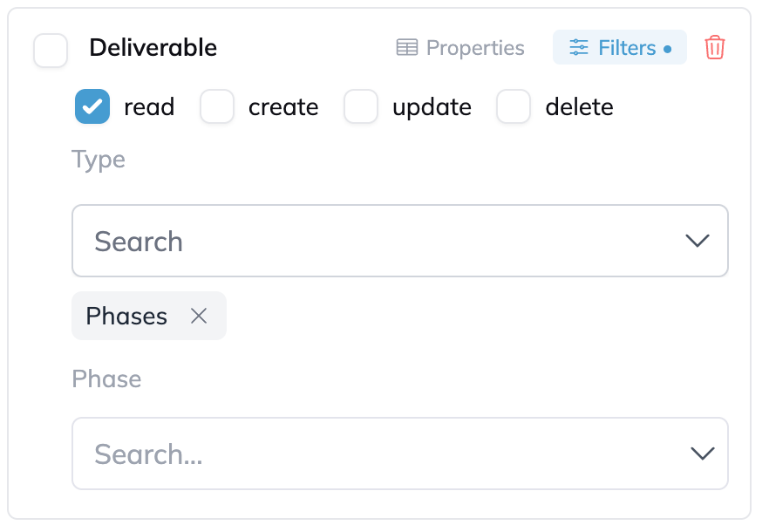Delete the Deliverable entry with trash icon
The height and width of the screenshot is (532, 769).
click(715, 48)
